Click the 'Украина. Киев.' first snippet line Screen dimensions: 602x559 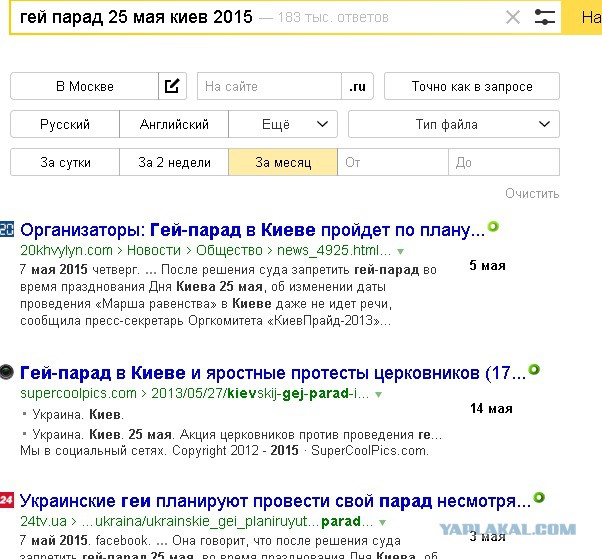pyautogui.click(x=78, y=415)
